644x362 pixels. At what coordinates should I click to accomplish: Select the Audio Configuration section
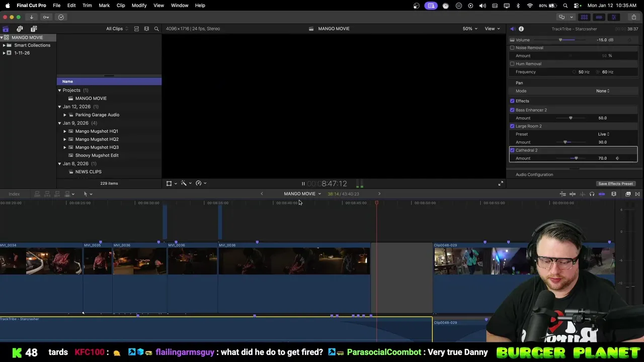tap(534, 175)
